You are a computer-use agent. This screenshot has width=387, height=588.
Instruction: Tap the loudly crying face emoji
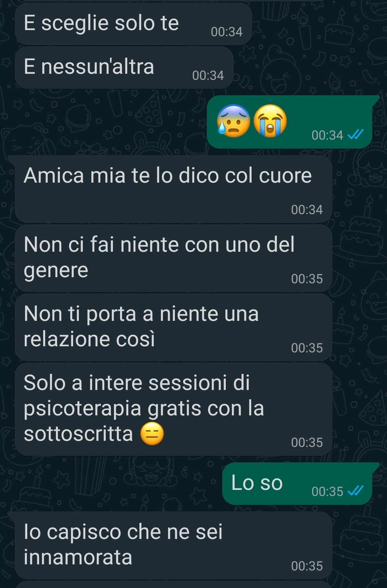coord(270,121)
